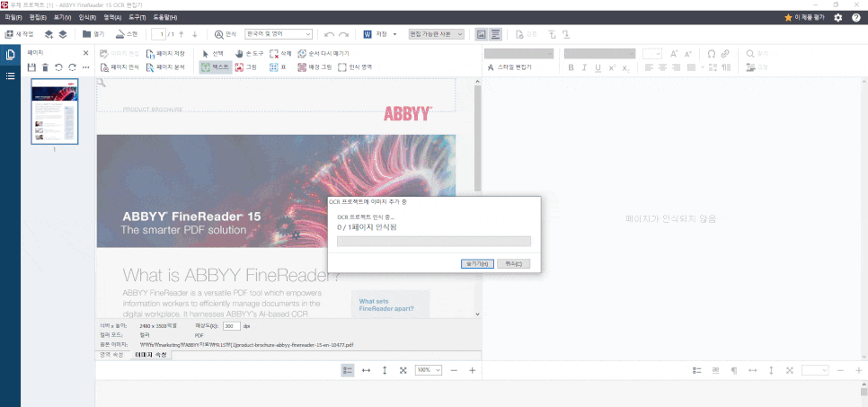
Task: Open the 도구(T) menu
Action: coord(137,18)
